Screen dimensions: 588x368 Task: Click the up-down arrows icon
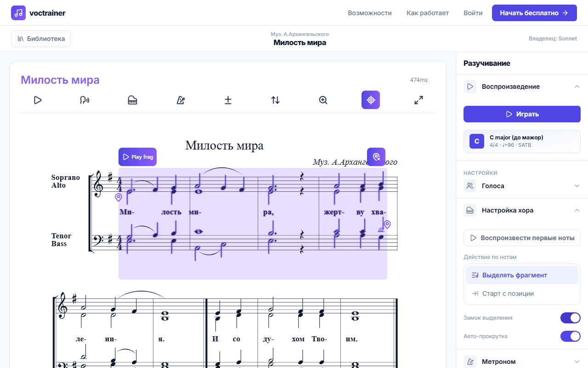[276, 100]
